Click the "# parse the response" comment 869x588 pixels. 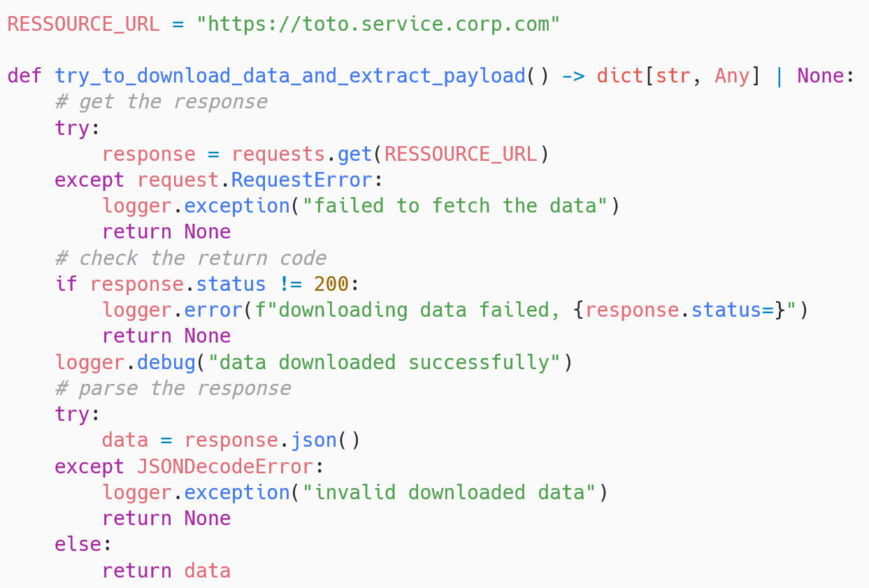(x=173, y=389)
